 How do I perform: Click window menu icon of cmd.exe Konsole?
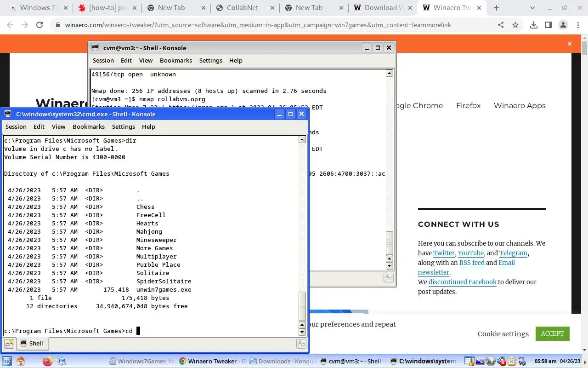(8, 114)
